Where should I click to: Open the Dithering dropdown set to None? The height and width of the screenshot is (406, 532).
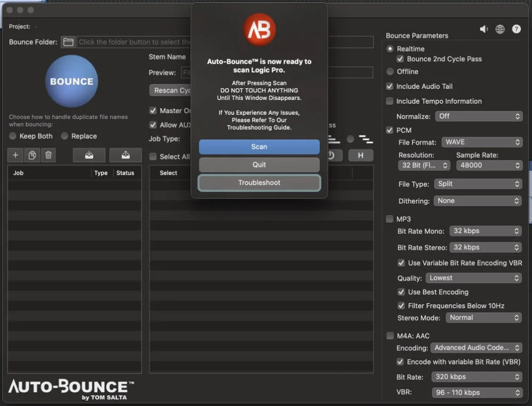(477, 201)
